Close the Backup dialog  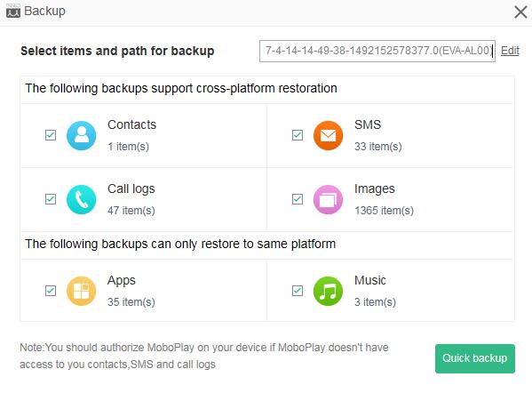click(x=520, y=12)
